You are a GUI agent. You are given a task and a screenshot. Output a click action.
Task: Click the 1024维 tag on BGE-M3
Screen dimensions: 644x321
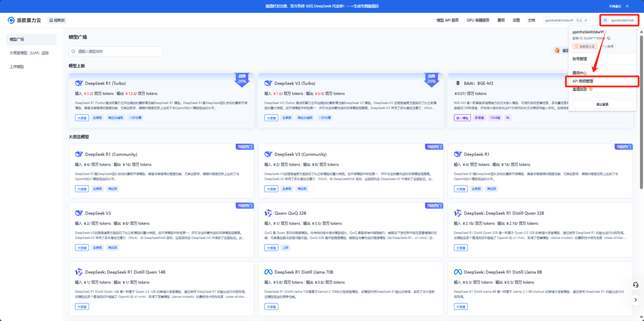[x=495, y=118]
